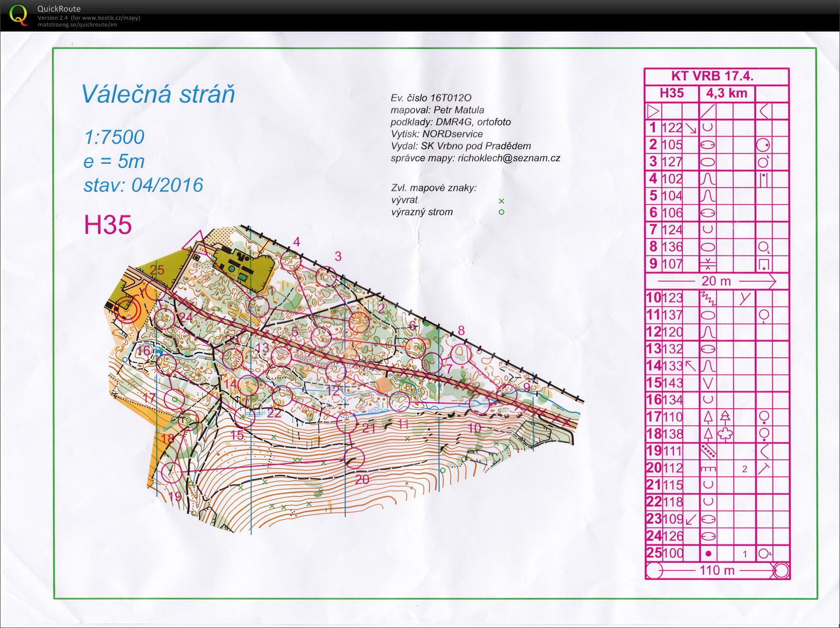
Task: Click the matstroeng.se/quickroute/en address
Action: 77,24
